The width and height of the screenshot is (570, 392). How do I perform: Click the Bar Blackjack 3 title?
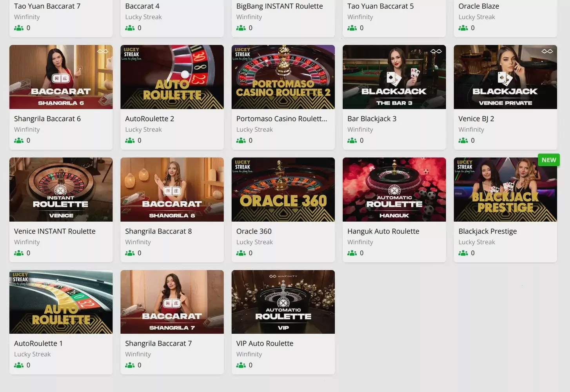(372, 119)
